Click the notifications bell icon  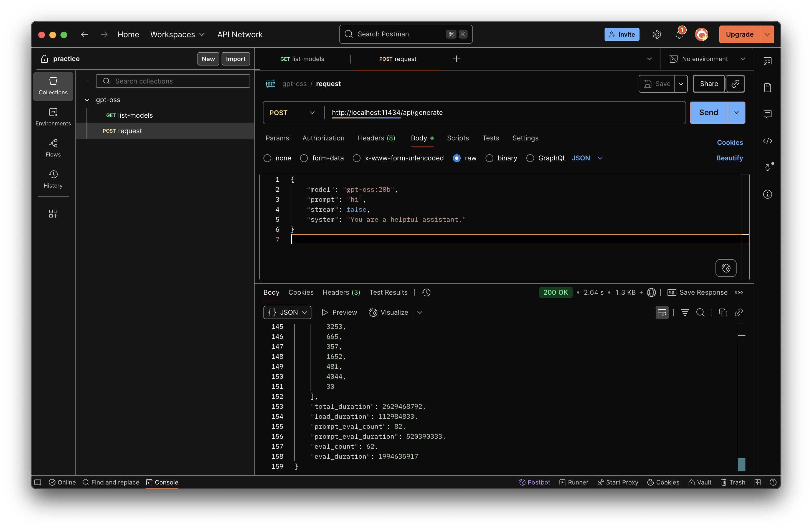679,34
